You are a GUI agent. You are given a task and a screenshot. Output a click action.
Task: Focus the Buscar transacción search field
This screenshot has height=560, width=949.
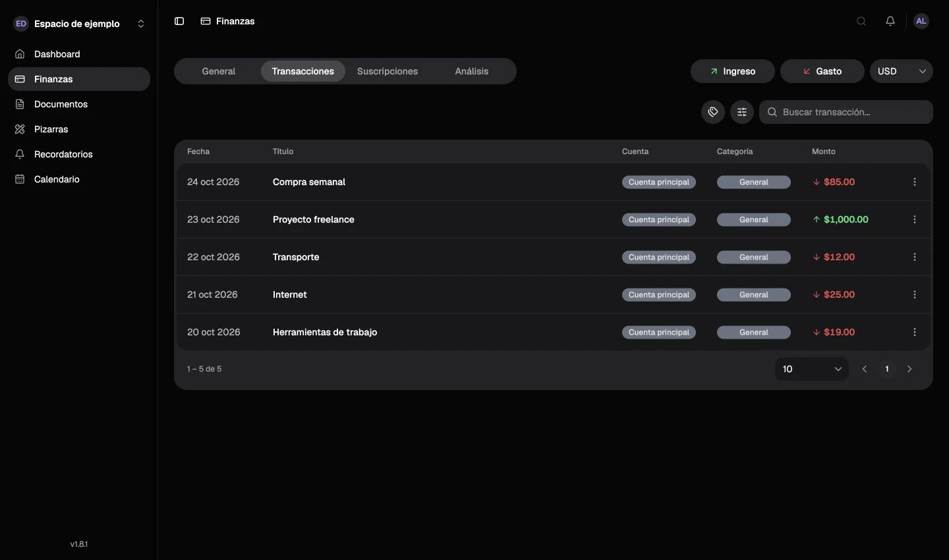coord(846,112)
